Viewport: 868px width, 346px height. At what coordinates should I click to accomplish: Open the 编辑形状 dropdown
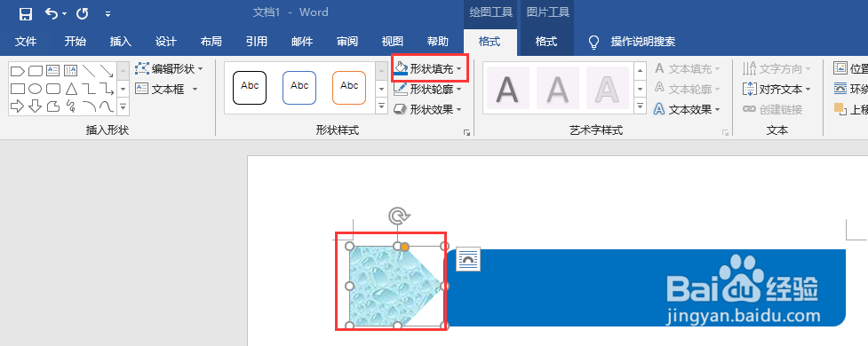coord(170,68)
